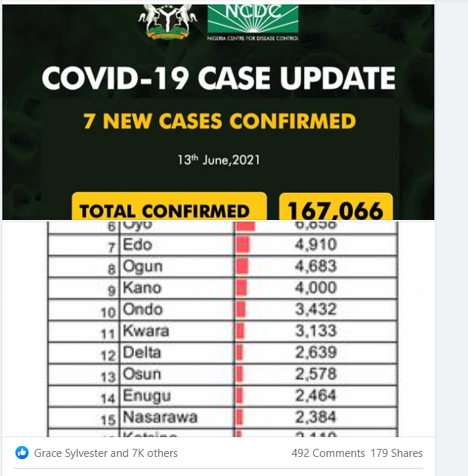
Task: Open list of people who reacted: Grace Sylvester and 7K others
Action: point(106,453)
